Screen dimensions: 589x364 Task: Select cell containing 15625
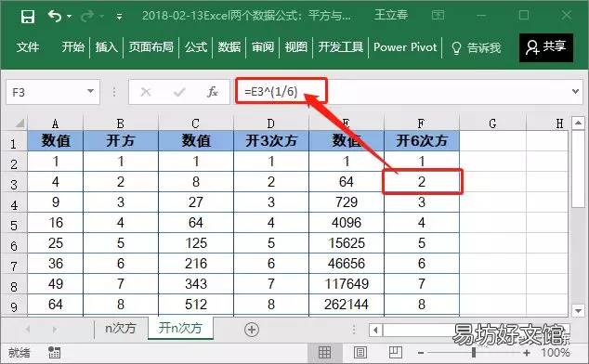pos(347,243)
